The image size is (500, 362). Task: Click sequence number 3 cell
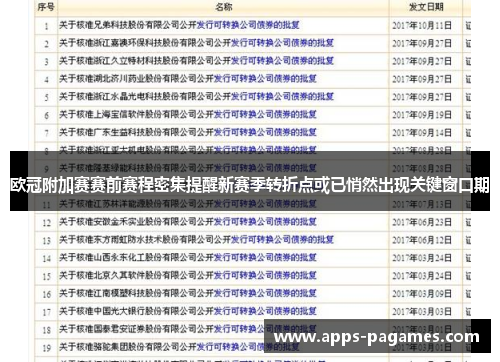coord(46,62)
